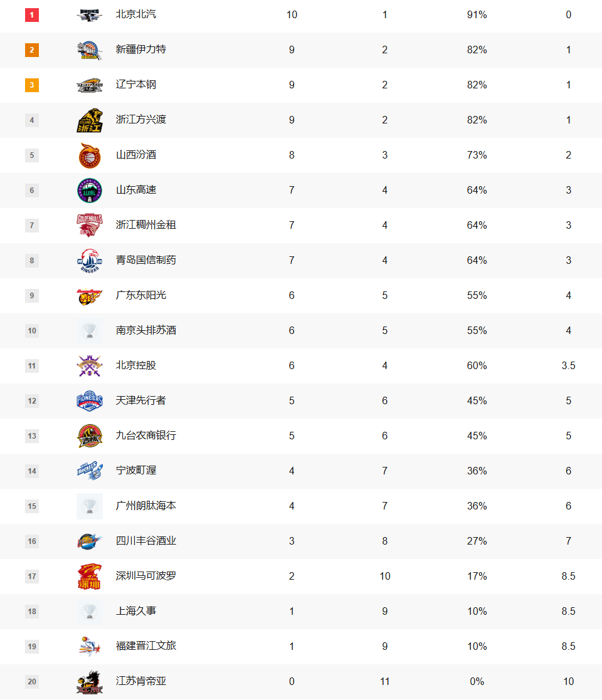Open the 辽宁本钢 team link

[x=136, y=85]
